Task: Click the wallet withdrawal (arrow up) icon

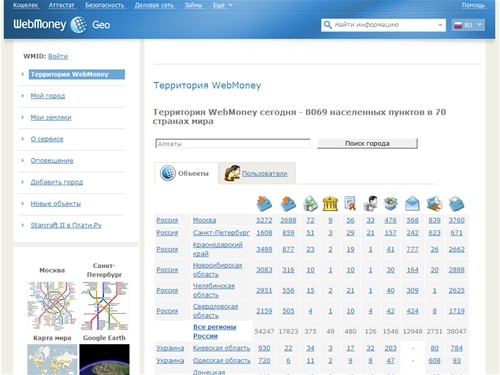Action: (288, 203)
